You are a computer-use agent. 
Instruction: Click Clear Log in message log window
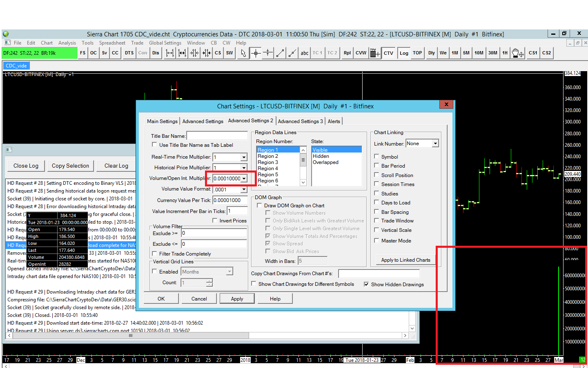(x=116, y=166)
